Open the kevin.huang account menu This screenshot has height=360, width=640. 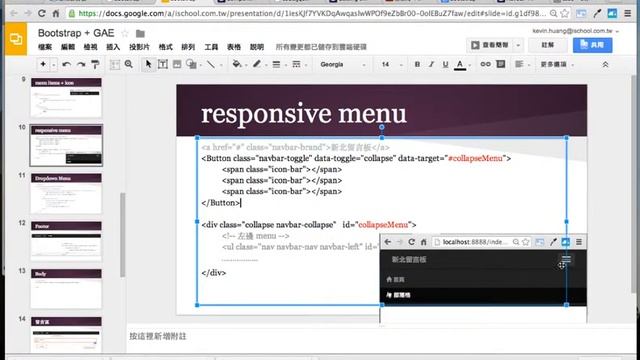tap(575, 31)
